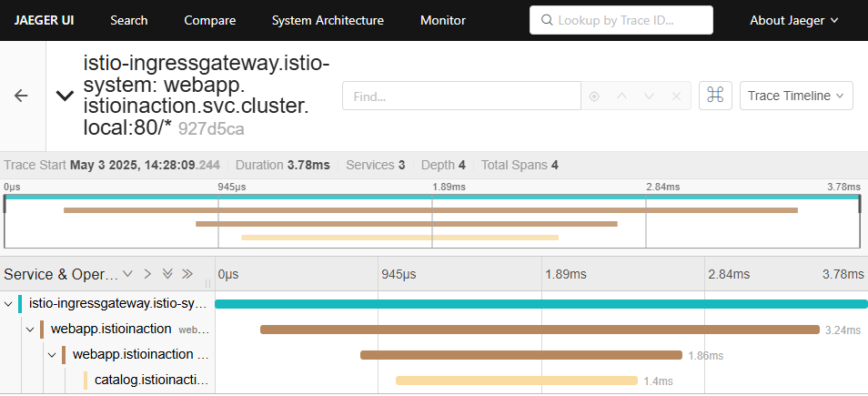Click the 2.84ms tick label in the timeline header
The width and height of the screenshot is (868, 396).
pos(729,274)
